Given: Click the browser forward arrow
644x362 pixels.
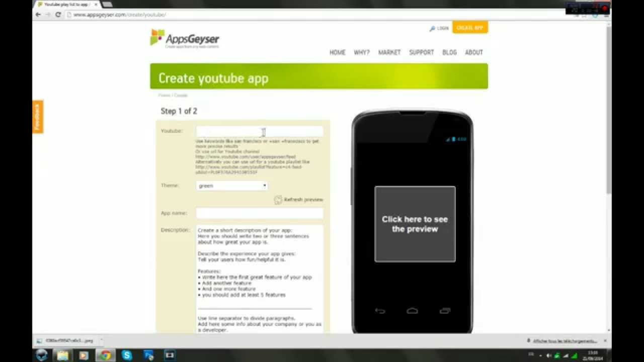Looking at the screenshot, I should point(48,15).
